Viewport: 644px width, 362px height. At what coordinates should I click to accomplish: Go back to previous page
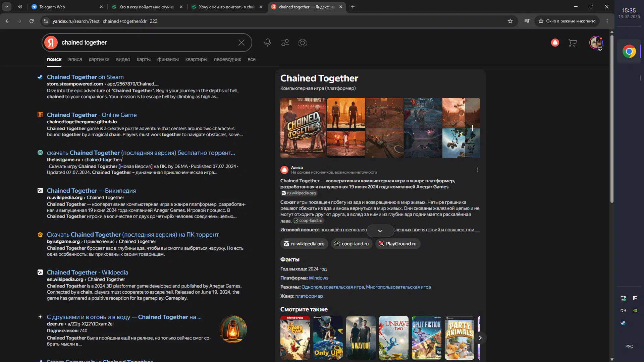(7, 21)
